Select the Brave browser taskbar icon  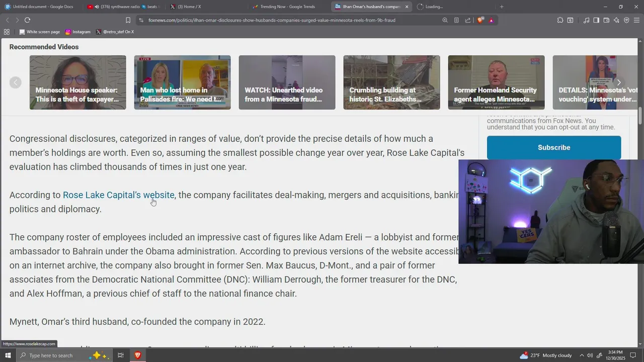tap(137, 355)
